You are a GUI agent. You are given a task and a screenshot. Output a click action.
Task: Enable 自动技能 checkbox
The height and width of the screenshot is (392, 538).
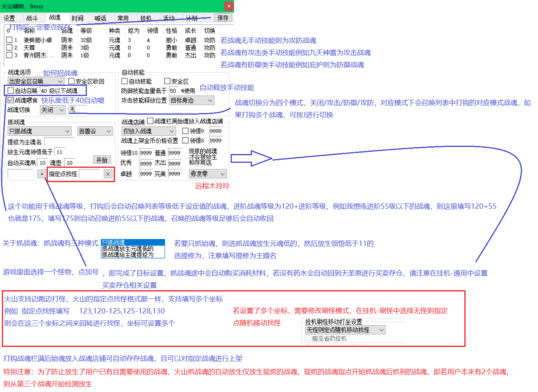pyautogui.click(x=124, y=81)
